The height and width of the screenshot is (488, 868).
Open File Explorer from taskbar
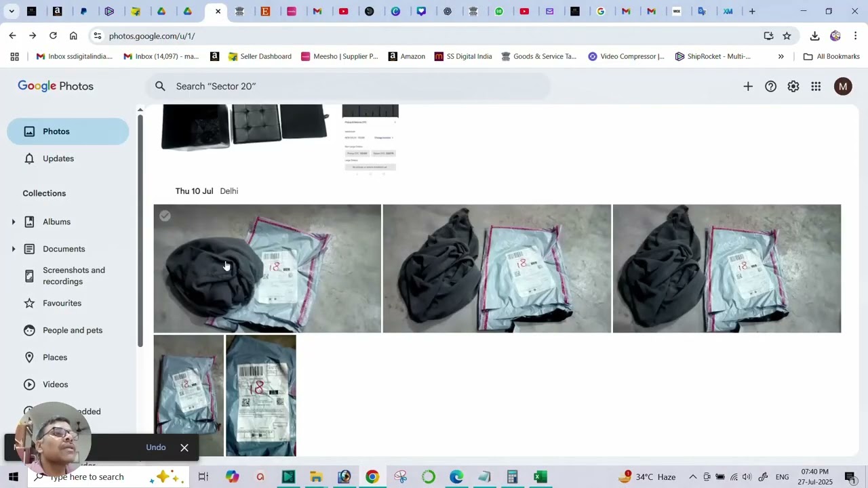click(x=316, y=477)
